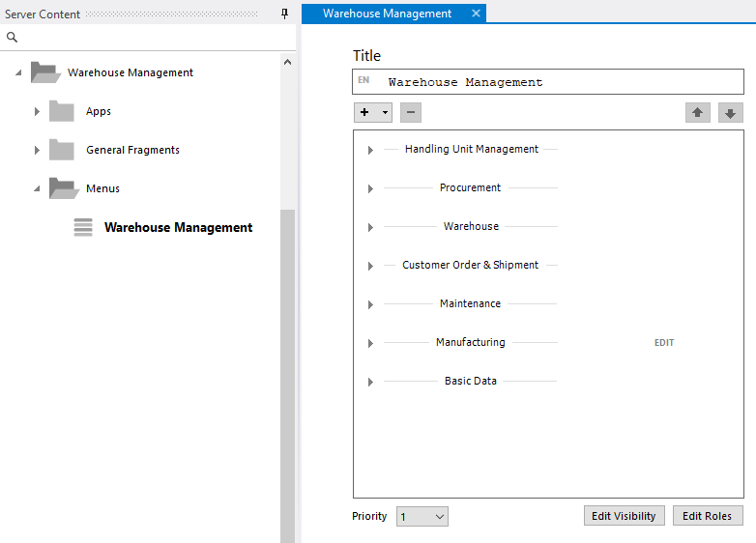Click the Edit Roles button
Image resolution: width=756 pixels, height=543 pixels.
point(708,516)
